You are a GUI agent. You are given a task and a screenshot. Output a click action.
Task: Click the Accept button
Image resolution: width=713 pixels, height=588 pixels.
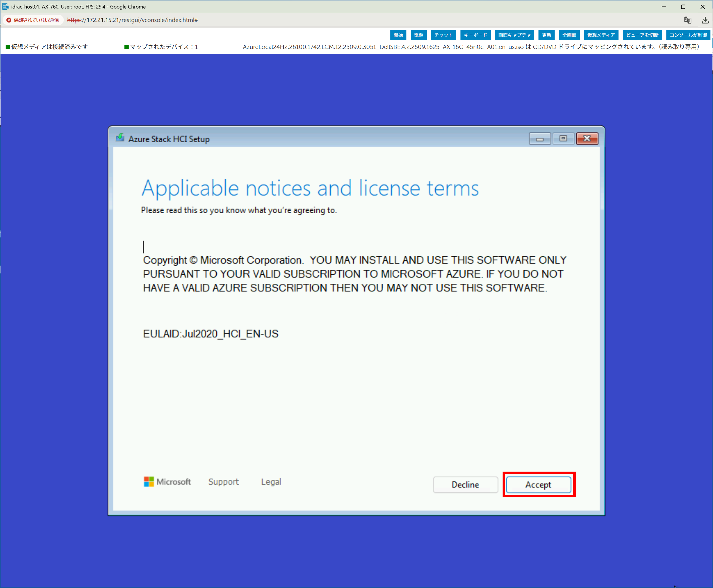coord(538,485)
